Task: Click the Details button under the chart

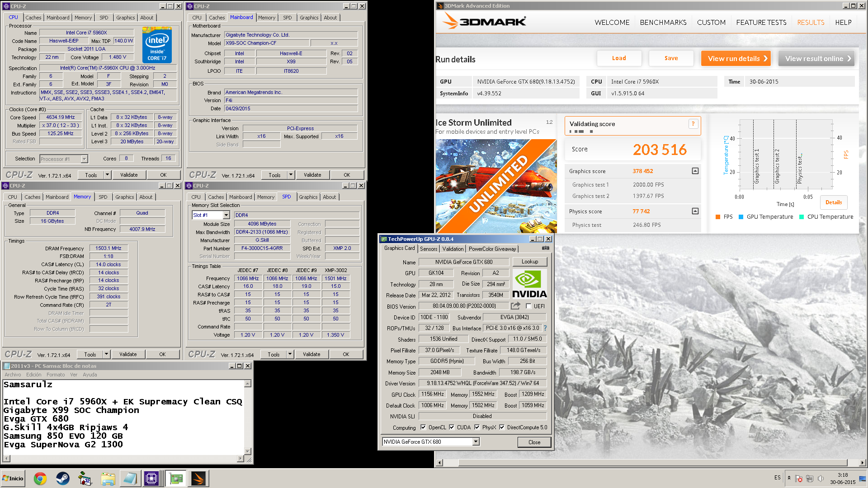Action: click(833, 202)
